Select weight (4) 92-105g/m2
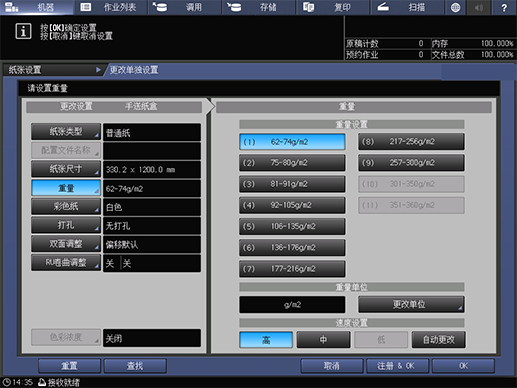517x388 pixels. (292, 205)
